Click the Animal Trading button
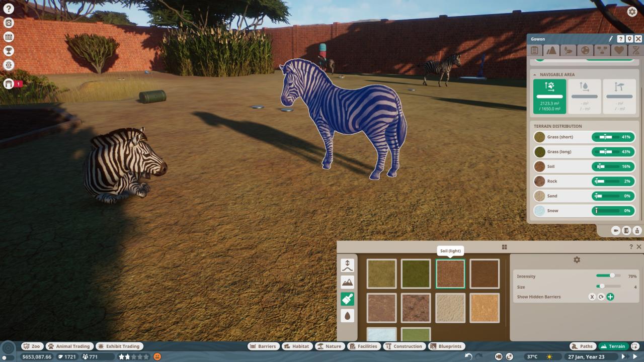 click(x=68, y=346)
